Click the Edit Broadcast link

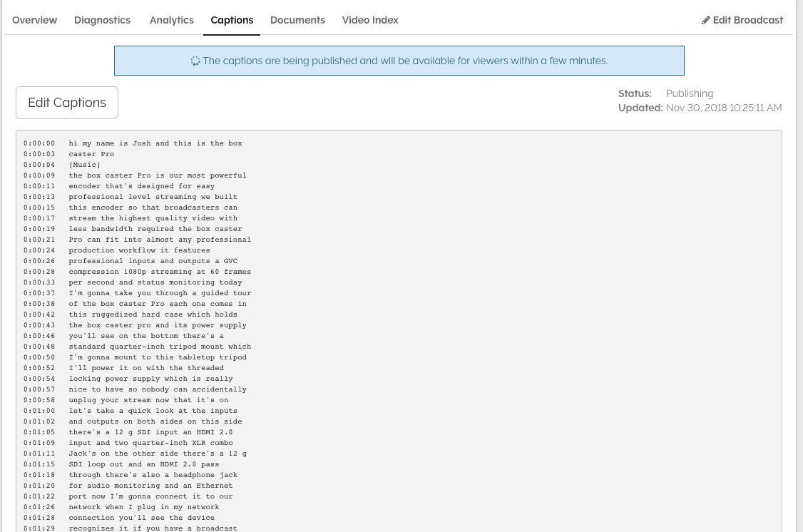(x=747, y=20)
